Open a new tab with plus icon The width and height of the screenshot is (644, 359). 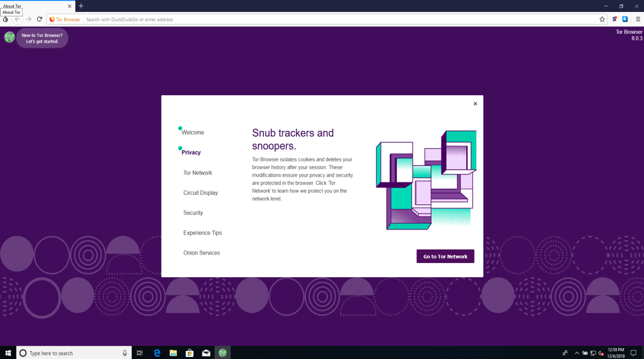click(x=81, y=6)
